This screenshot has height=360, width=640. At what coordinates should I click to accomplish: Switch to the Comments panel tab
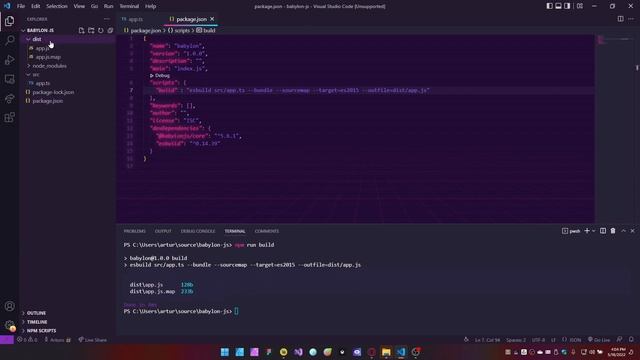pos(267,231)
